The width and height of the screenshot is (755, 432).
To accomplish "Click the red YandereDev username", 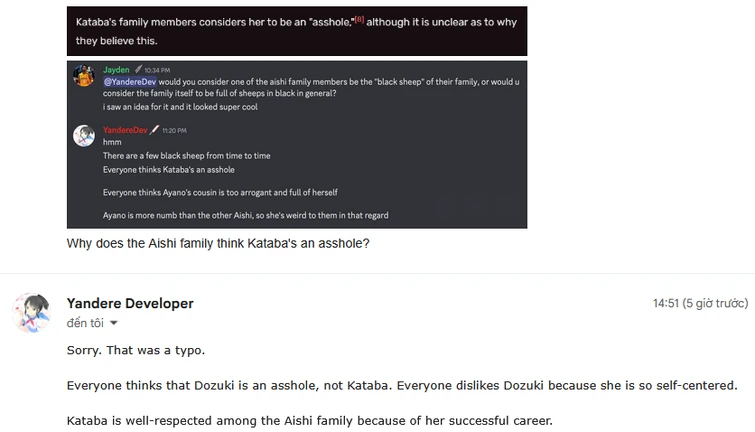I will coord(125,130).
